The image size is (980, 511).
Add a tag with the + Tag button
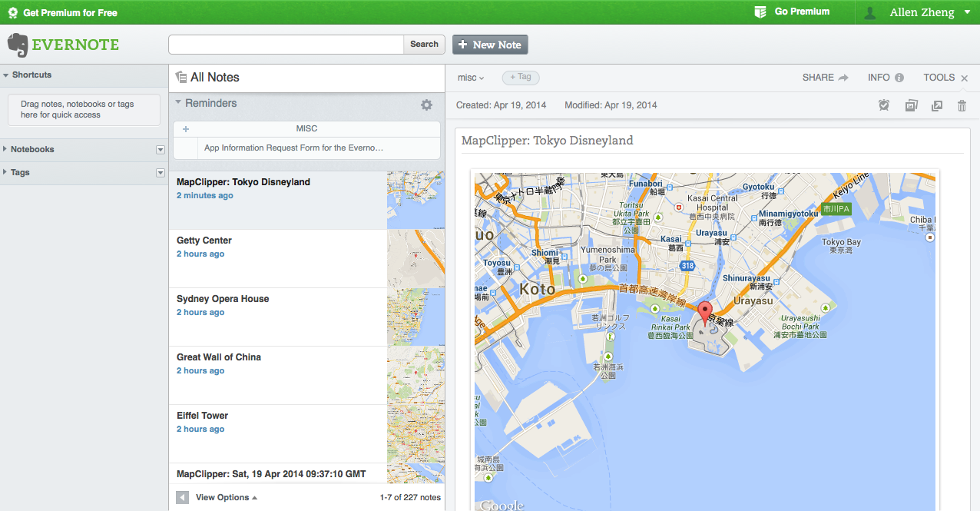click(521, 77)
